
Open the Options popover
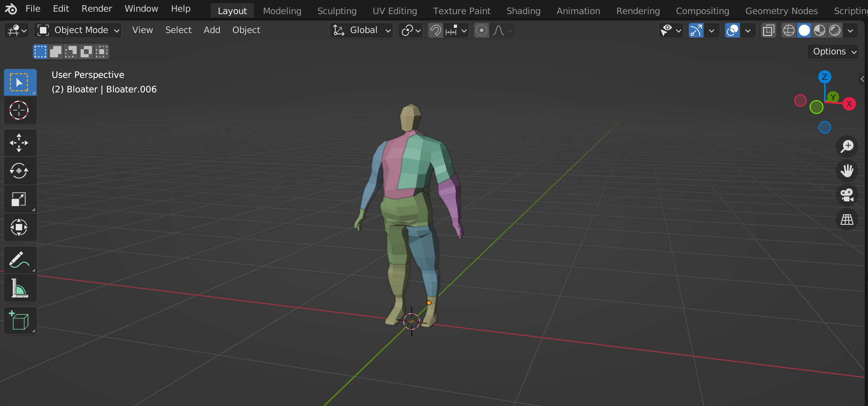click(x=833, y=52)
